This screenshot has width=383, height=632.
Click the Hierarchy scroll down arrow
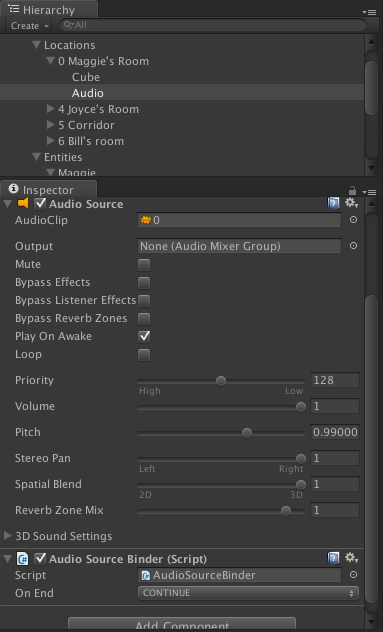click(371, 168)
